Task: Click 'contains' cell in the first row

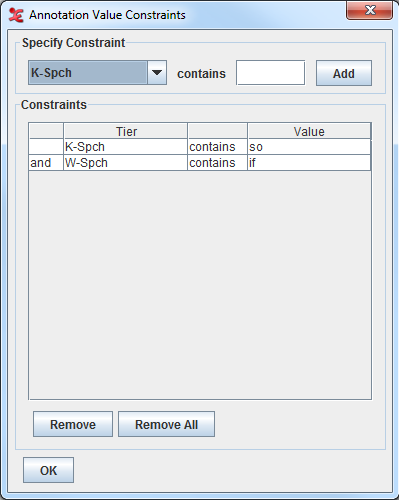Action: pyautogui.click(x=218, y=147)
